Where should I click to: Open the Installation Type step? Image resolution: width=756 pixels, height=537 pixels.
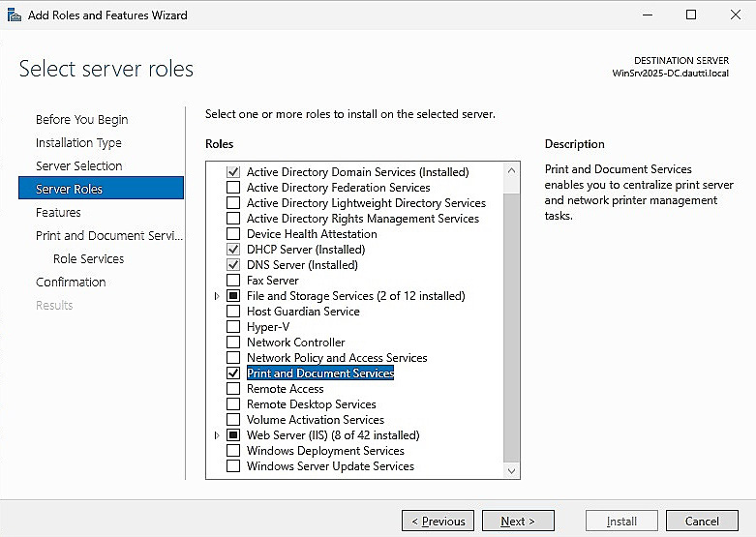(78, 142)
